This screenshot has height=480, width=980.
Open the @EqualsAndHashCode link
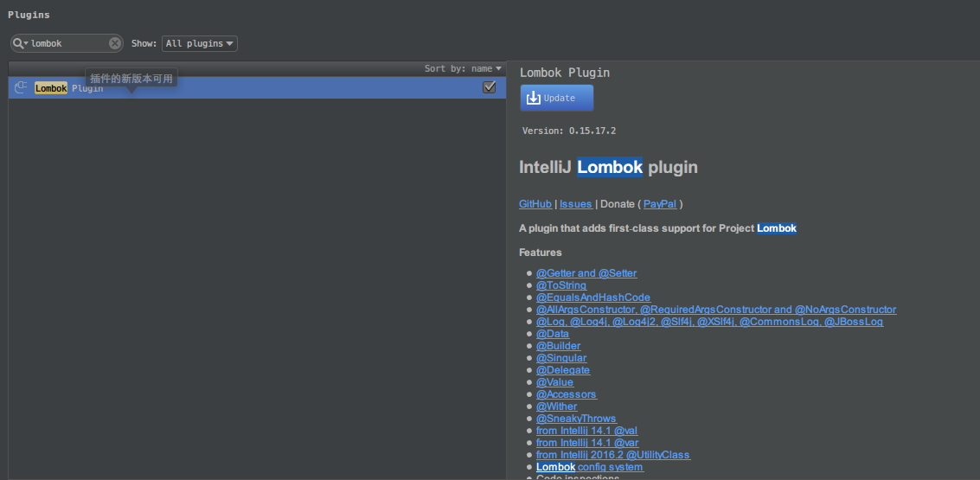click(x=592, y=298)
